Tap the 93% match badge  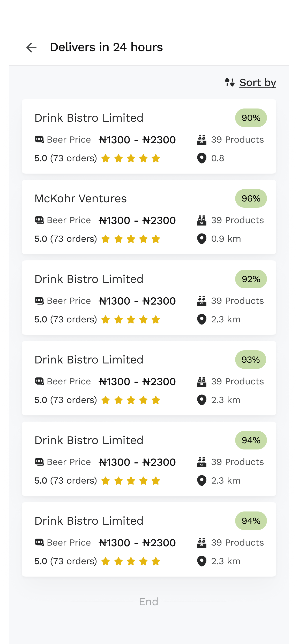click(250, 360)
